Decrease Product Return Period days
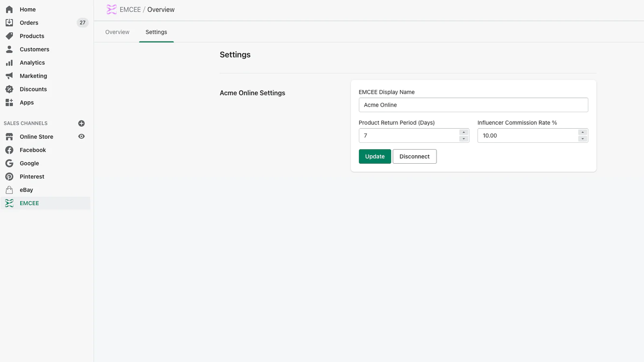Image resolution: width=644 pixels, height=362 pixels. pos(464,139)
